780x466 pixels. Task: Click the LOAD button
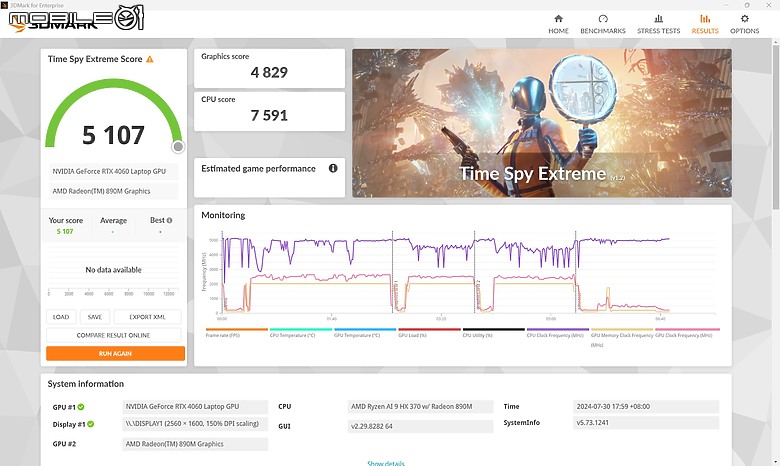61,317
